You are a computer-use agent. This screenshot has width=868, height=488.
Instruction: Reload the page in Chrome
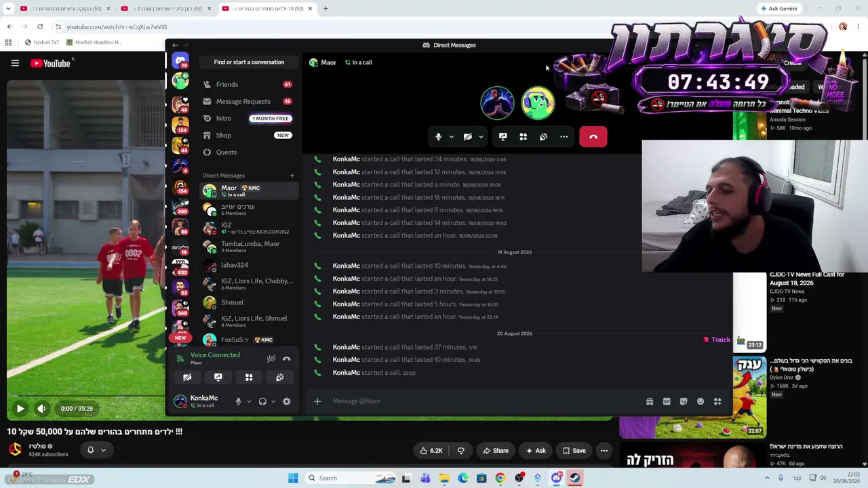40,26
